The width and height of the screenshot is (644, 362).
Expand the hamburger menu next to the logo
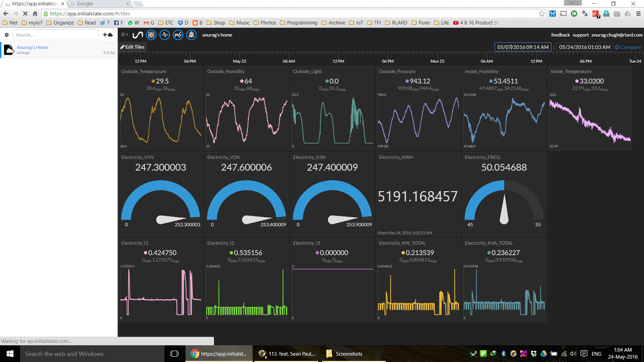tap(123, 35)
